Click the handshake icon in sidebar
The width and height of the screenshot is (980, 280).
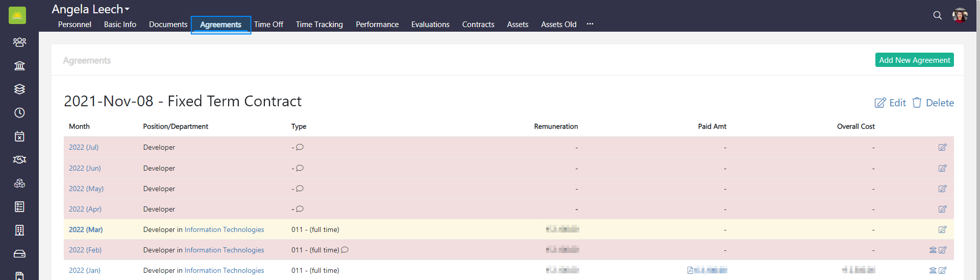[x=19, y=160]
